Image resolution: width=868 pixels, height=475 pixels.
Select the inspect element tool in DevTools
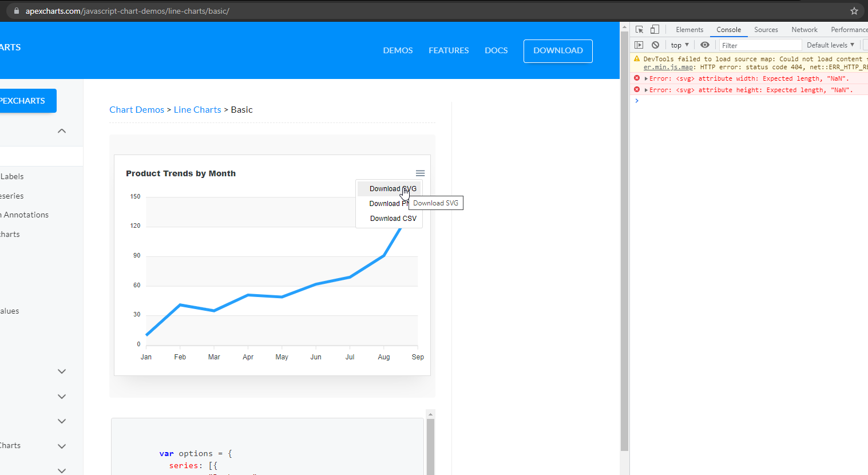pyautogui.click(x=639, y=29)
